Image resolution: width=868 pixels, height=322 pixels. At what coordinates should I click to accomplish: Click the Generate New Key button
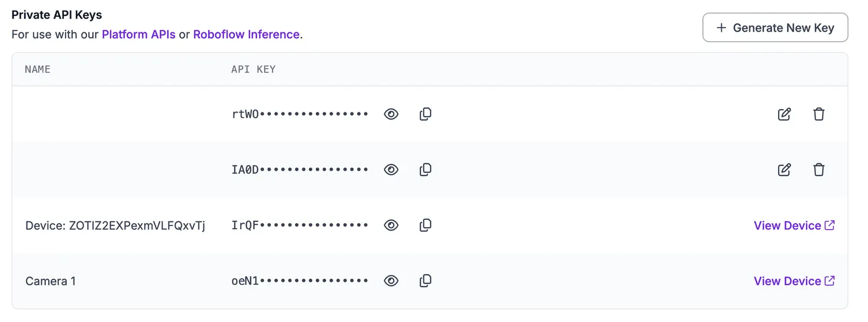coord(775,28)
